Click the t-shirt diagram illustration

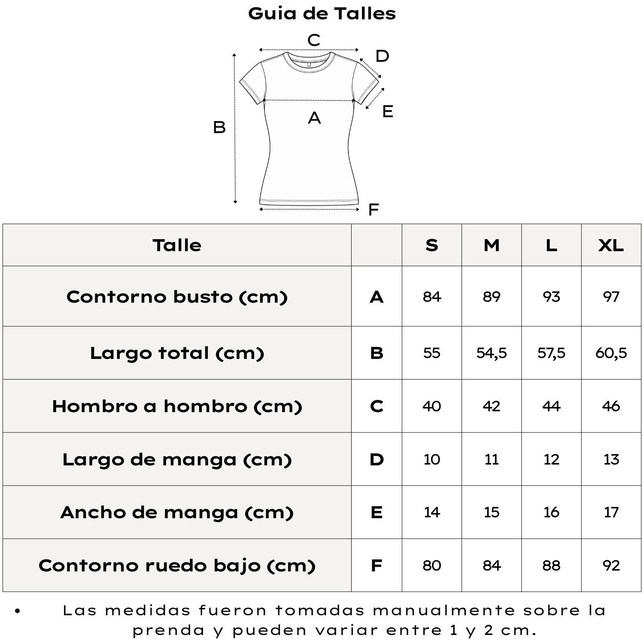coord(309,128)
